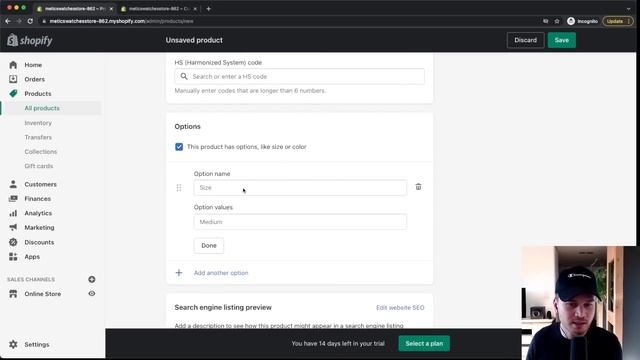Delete the option with trash icon
The height and width of the screenshot is (360, 640).
tap(418, 187)
